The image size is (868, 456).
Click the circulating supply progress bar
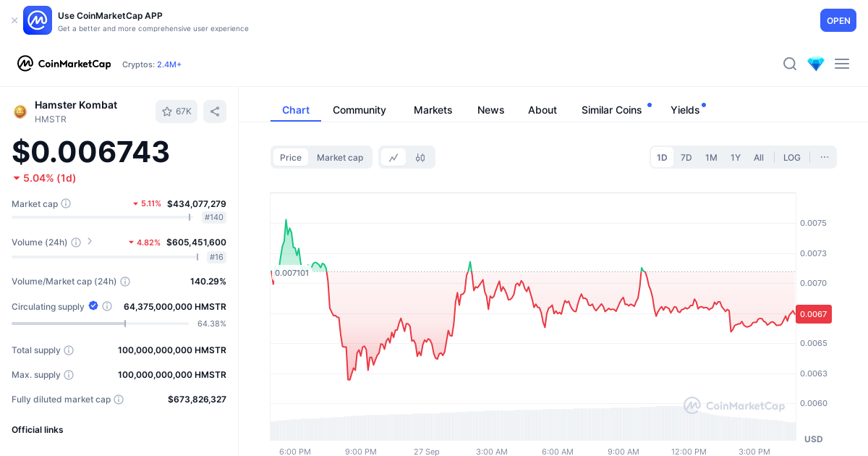click(x=100, y=324)
